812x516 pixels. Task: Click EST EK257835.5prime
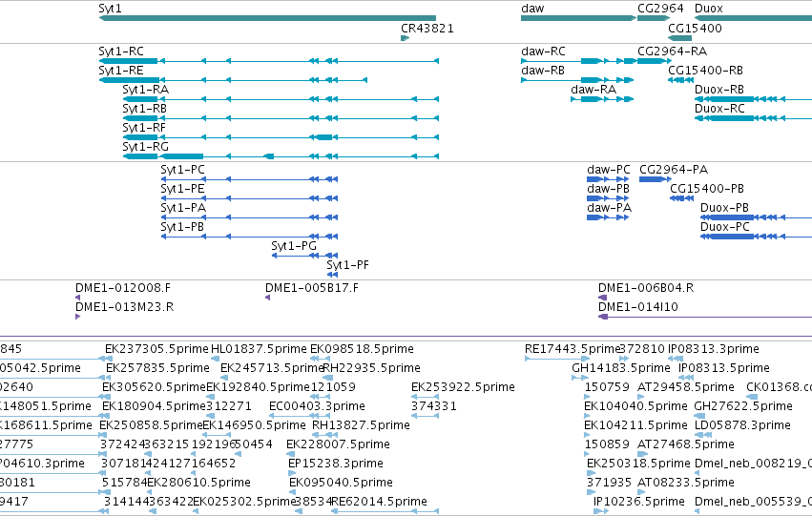pos(157,368)
